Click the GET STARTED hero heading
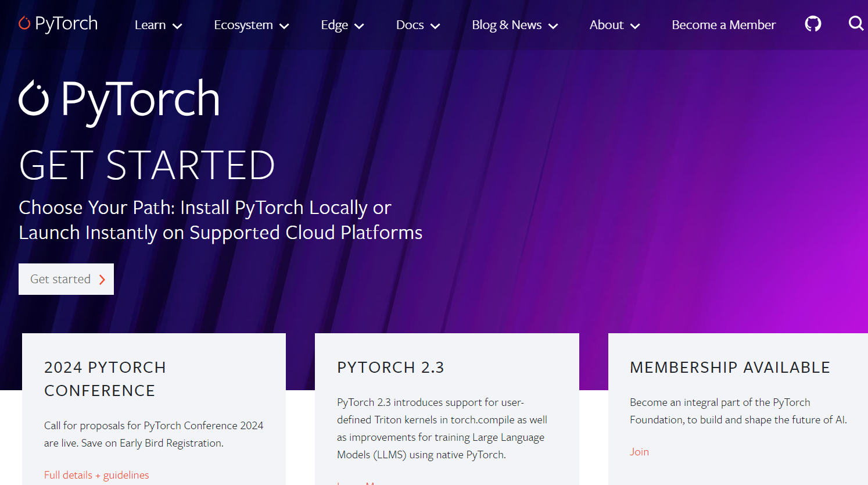Viewport: 868px width, 485px height. (x=147, y=165)
